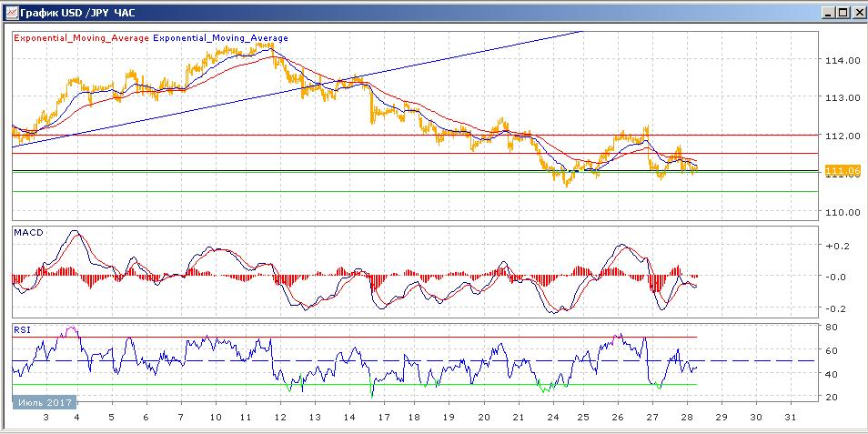Click the 80 level on RSI scale

point(831,328)
